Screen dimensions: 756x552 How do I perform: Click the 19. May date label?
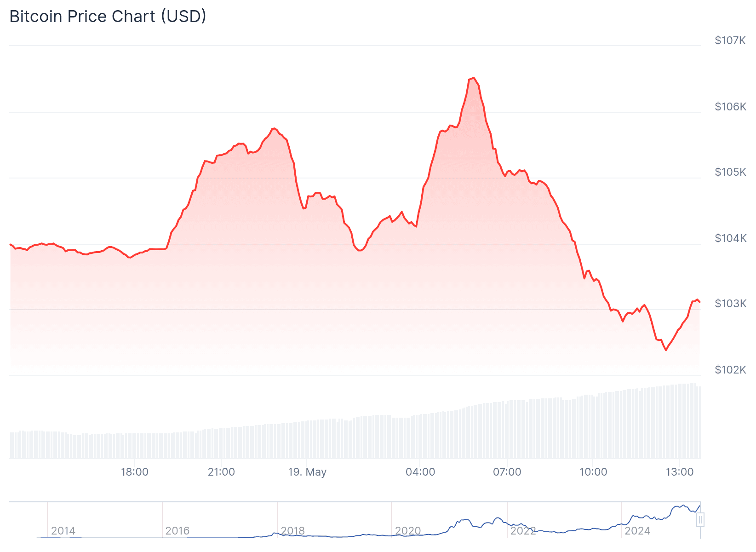307,472
